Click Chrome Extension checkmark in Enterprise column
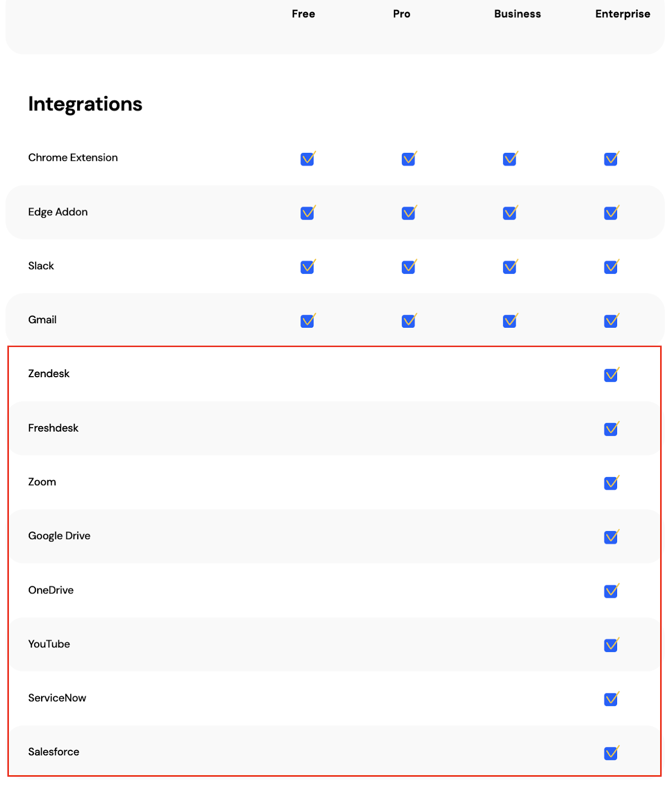 click(612, 158)
